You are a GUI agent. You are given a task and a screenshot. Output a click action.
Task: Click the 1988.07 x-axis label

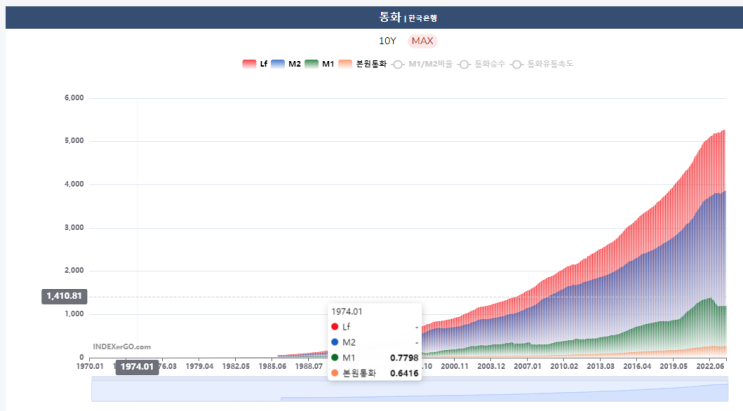click(308, 366)
